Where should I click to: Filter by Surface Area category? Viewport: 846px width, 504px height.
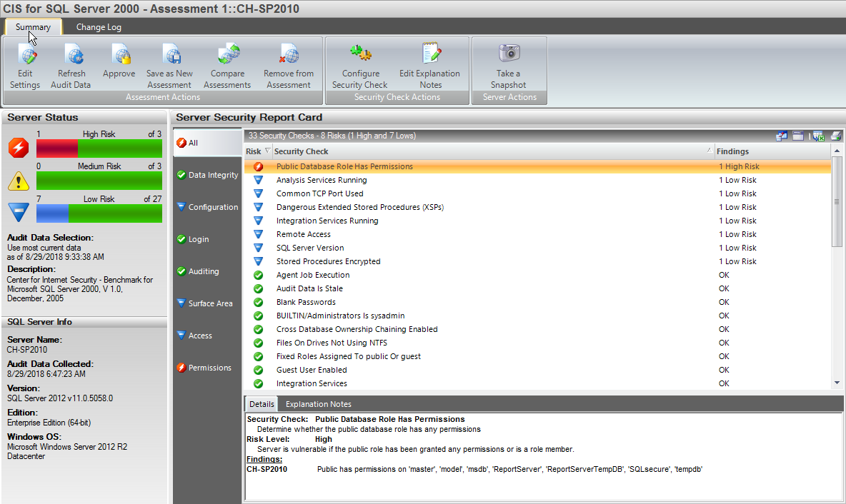pos(208,303)
